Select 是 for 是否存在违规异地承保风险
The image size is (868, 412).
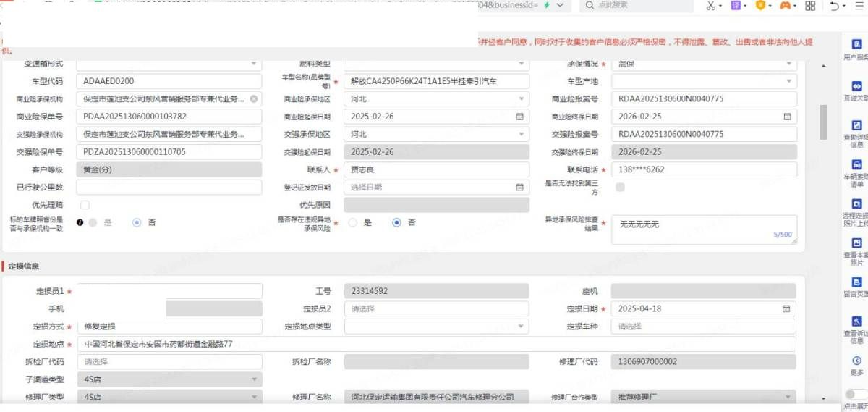coord(353,223)
